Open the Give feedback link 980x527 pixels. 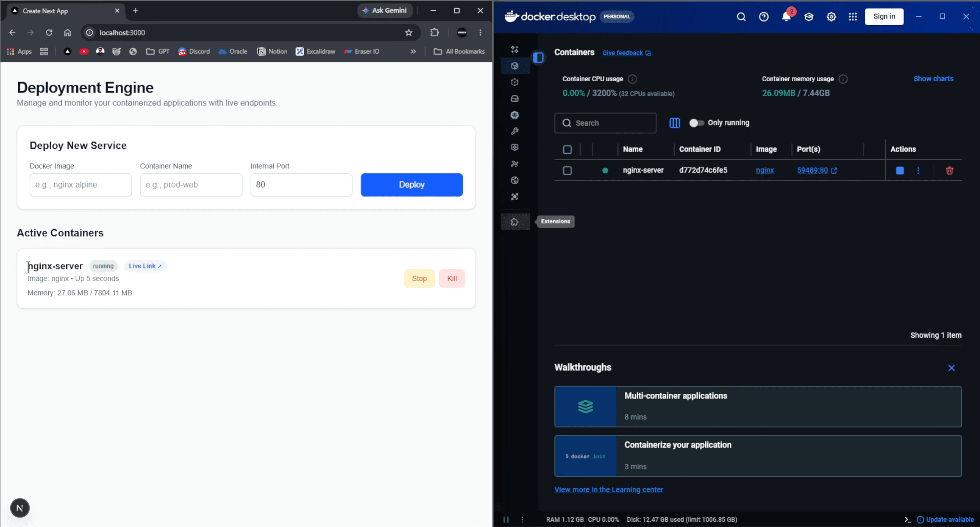click(626, 53)
